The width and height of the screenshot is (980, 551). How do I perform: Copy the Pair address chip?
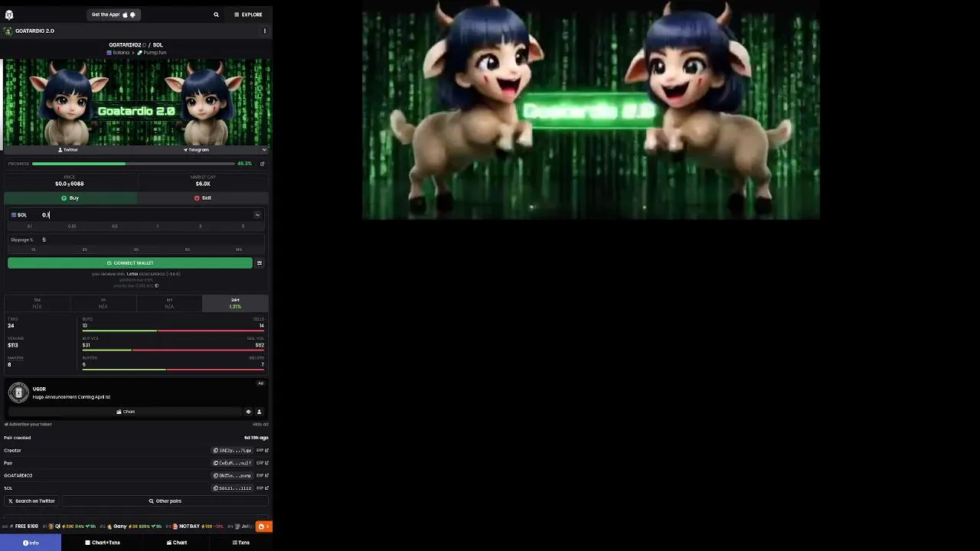[233, 463]
